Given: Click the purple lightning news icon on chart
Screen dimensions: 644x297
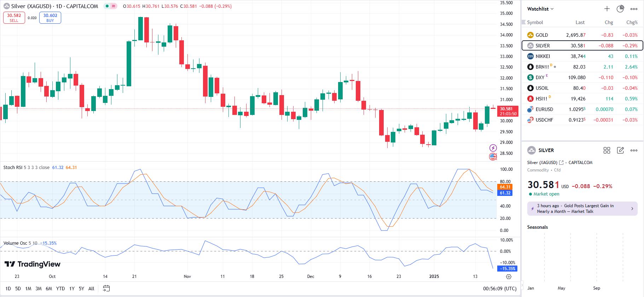Looking at the screenshot, I should tap(493, 148).
